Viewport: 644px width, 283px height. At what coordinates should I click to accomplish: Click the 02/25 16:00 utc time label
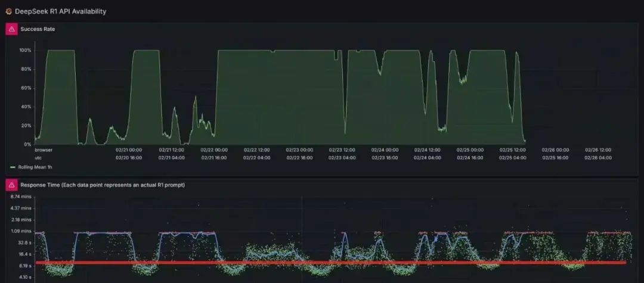[x=556, y=157]
